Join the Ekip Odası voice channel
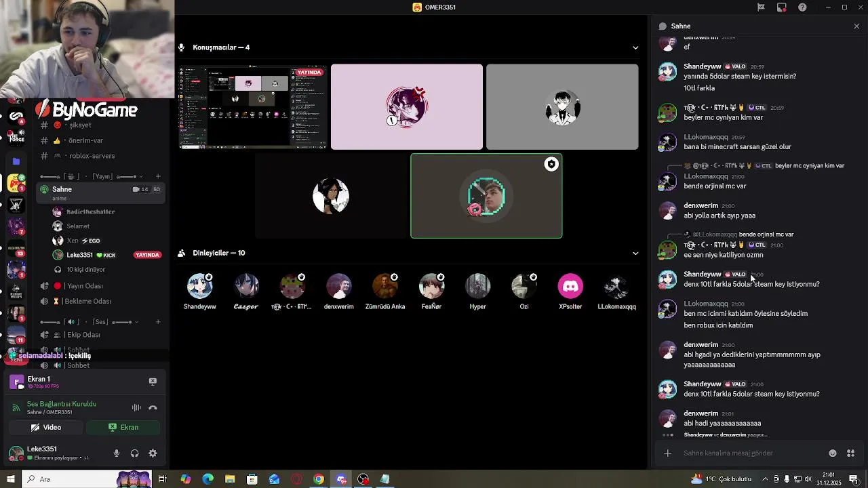 point(102,335)
